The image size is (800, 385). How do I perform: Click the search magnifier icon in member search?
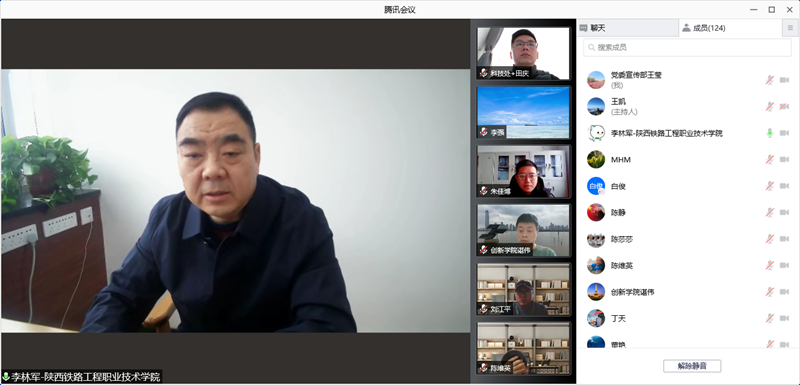click(x=591, y=47)
